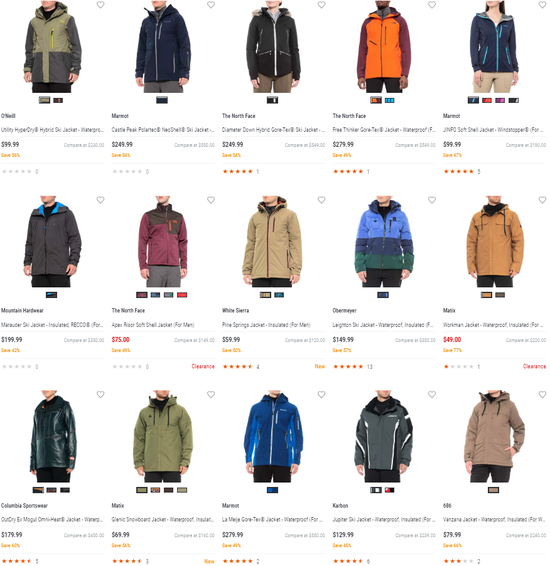Viewport: 550px width, 566px height.
Task: Favorite the 686 Vanzana Jacket
Action: [542, 395]
